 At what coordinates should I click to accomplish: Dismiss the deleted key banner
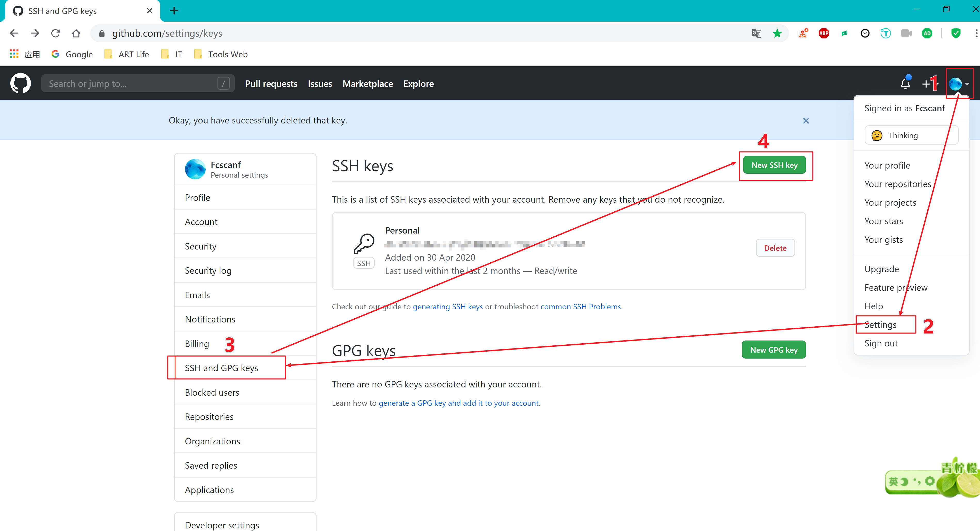tap(806, 120)
